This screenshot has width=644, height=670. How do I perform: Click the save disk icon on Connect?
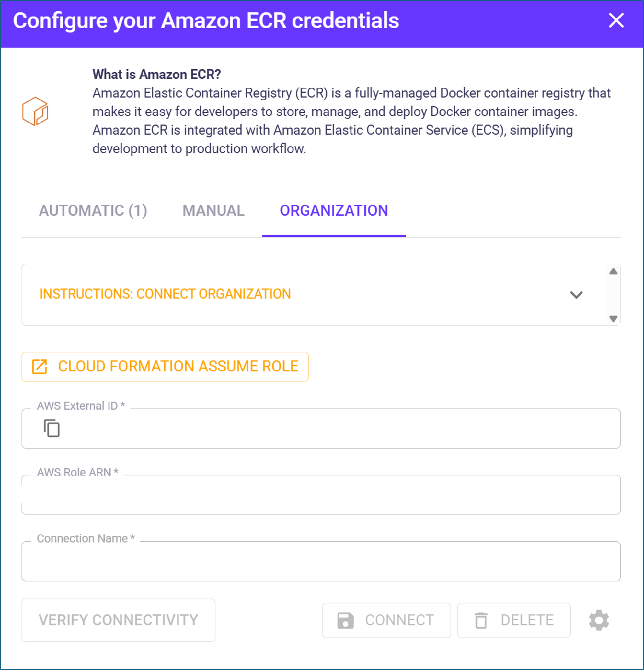coord(345,620)
